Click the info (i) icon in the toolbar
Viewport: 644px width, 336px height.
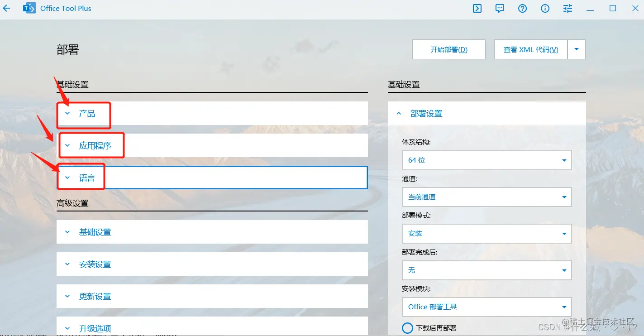point(545,8)
